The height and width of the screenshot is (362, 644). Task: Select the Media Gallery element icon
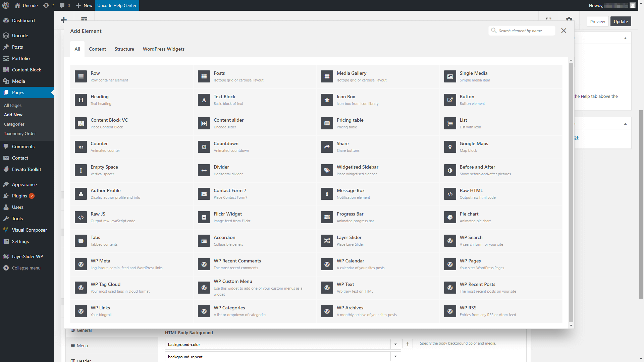(327, 76)
